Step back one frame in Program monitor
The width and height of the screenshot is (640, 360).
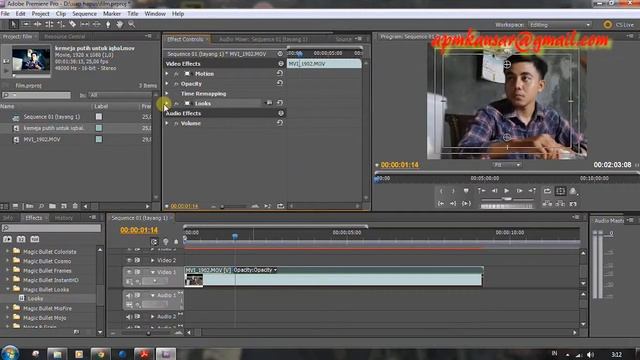[x=494, y=191]
